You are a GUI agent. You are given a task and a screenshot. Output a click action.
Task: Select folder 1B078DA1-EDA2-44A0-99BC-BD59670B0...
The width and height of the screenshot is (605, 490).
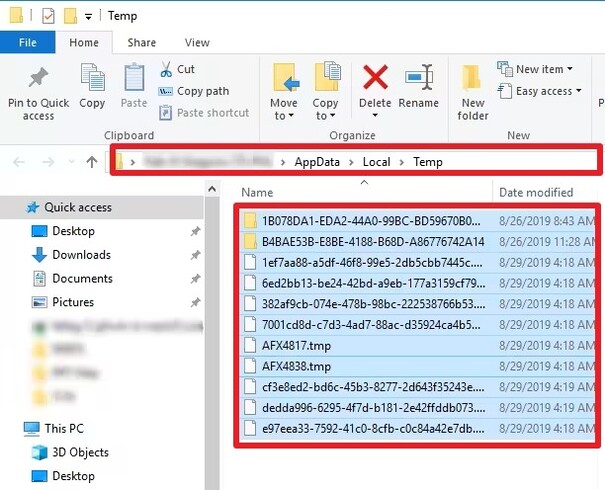(417, 221)
